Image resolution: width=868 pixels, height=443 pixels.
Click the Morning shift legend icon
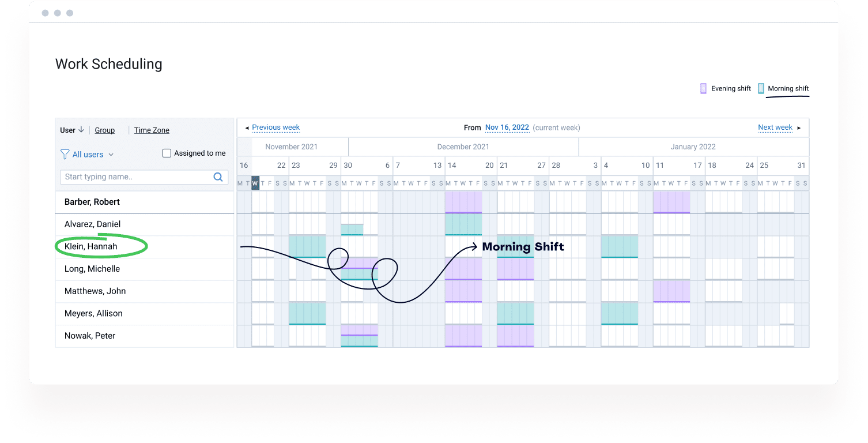[761, 88]
